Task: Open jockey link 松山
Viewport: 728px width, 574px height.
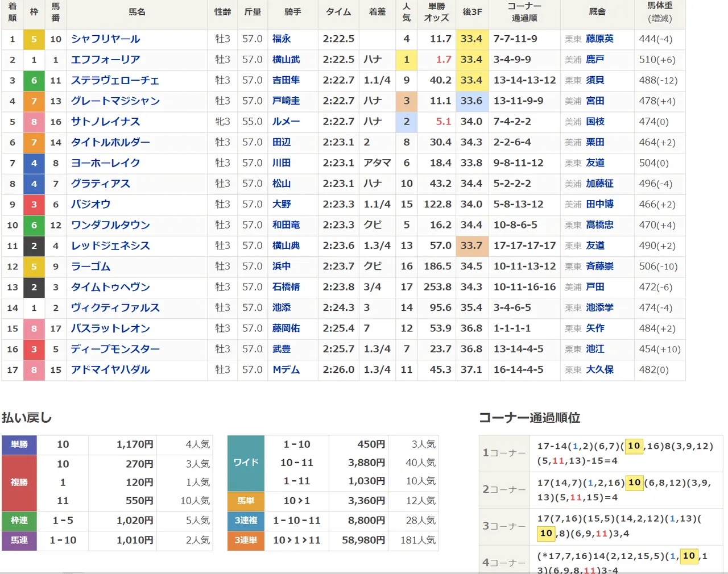Action: click(282, 184)
